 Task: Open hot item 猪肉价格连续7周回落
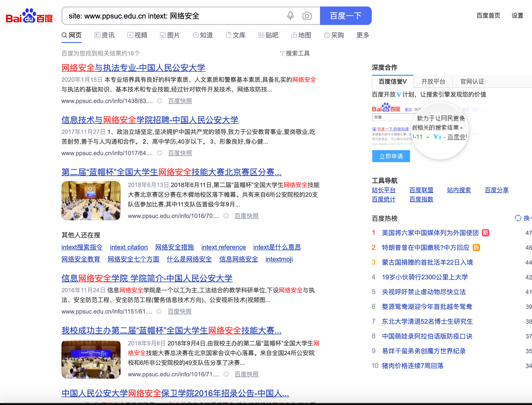(x=413, y=366)
